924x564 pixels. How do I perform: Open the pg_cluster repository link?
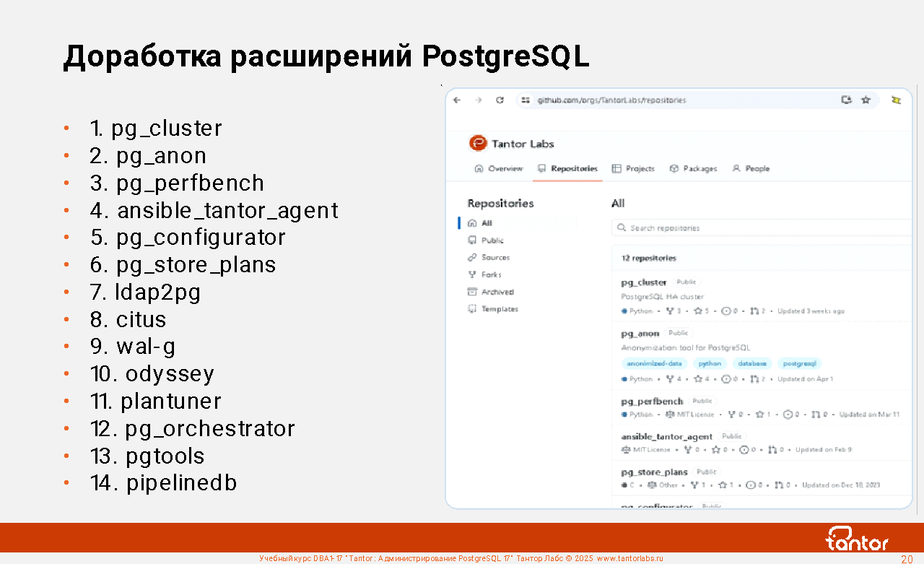coord(644,282)
